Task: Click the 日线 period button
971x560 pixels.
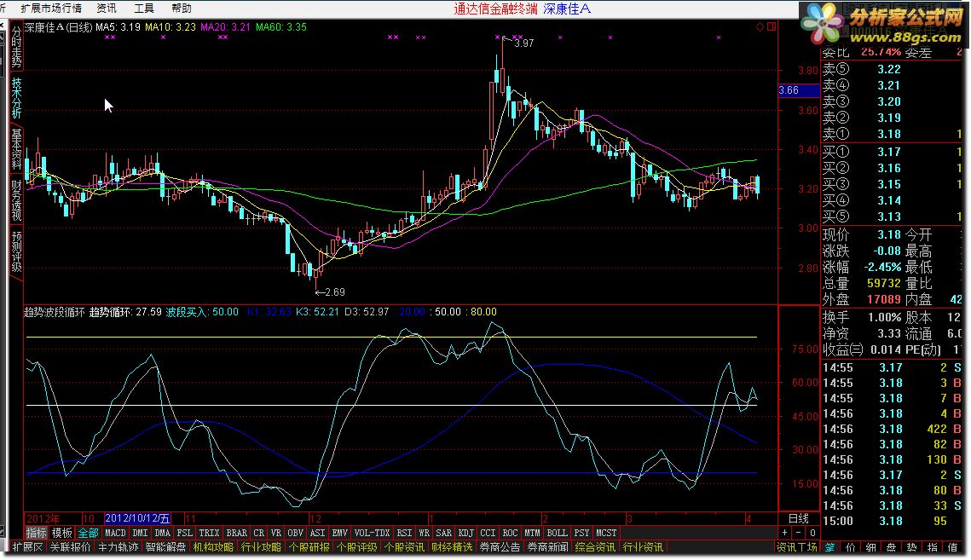Action: point(798,518)
